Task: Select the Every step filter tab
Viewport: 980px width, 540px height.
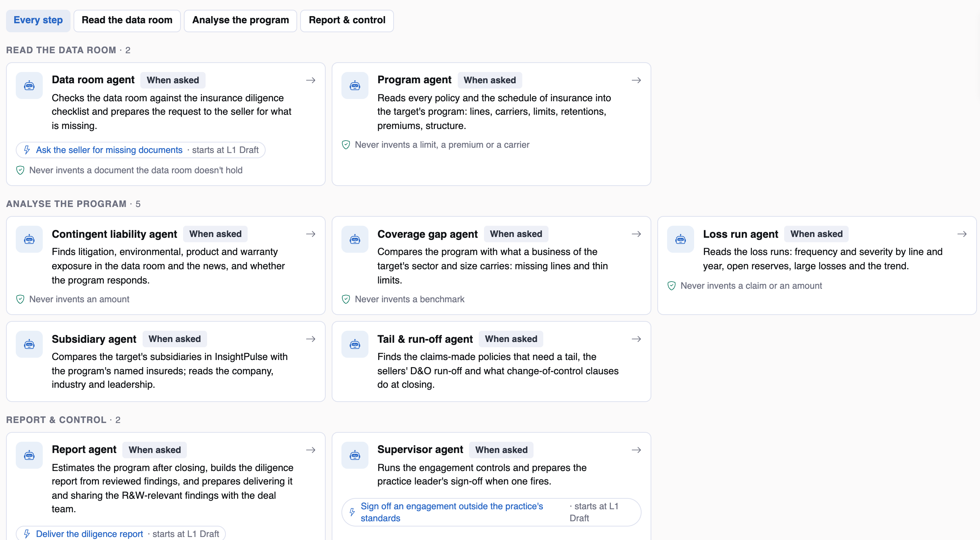Action: point(38,21)
